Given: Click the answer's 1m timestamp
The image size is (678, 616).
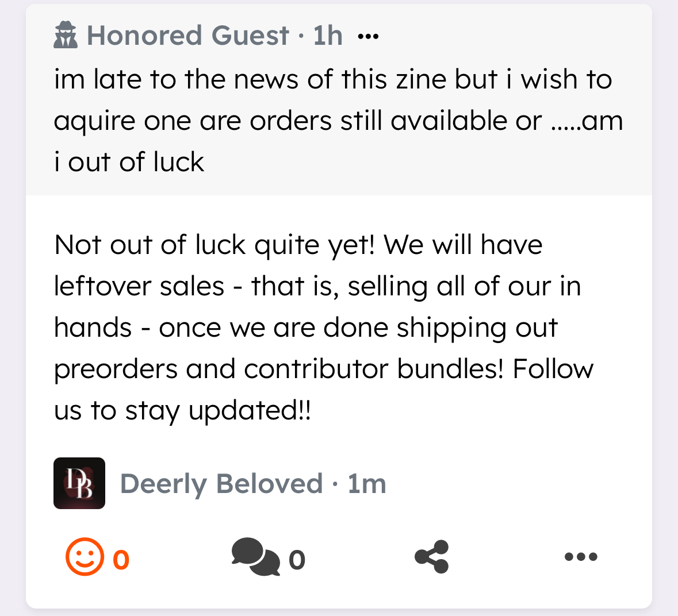Looking at the screenshot, I should pyautogui.click(x=367, y=484).
